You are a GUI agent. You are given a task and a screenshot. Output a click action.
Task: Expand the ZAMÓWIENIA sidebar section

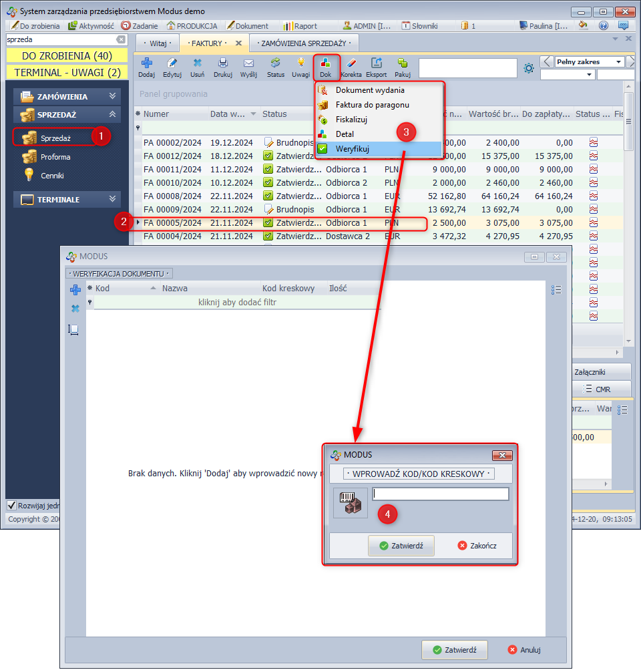pos(67,96)
